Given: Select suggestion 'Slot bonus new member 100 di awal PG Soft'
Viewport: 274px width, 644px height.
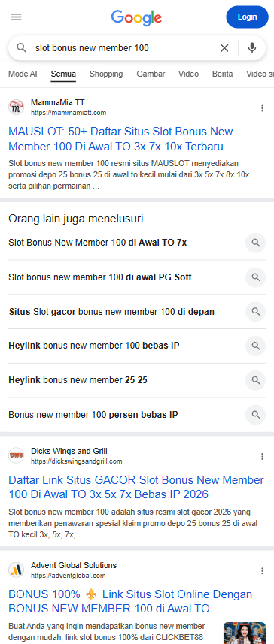Looking at the screenshot, I should [100, 277].
